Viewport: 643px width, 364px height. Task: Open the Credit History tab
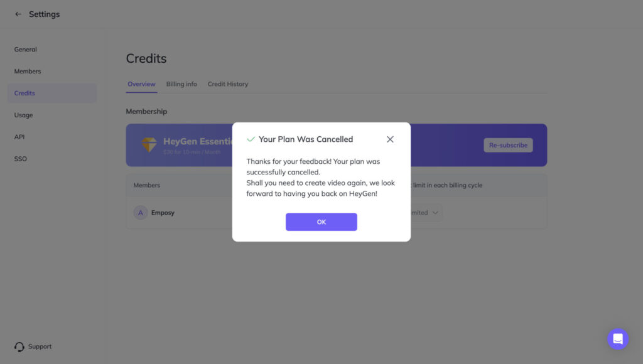[x=227, y=84]
